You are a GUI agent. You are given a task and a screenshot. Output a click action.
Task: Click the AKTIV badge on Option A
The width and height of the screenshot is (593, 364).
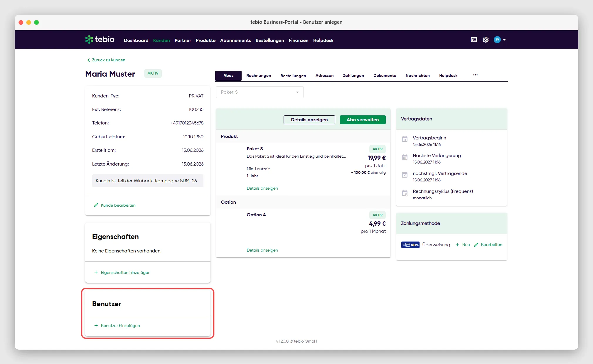(377, 215)
